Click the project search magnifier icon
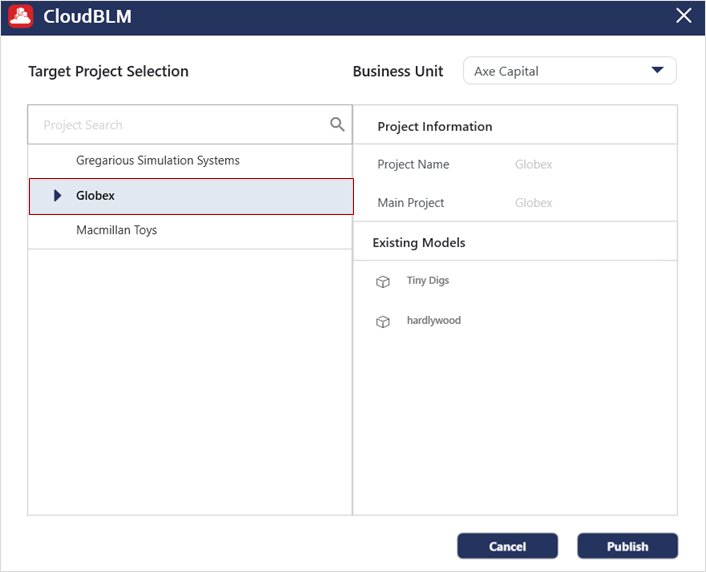 (337, 124)
